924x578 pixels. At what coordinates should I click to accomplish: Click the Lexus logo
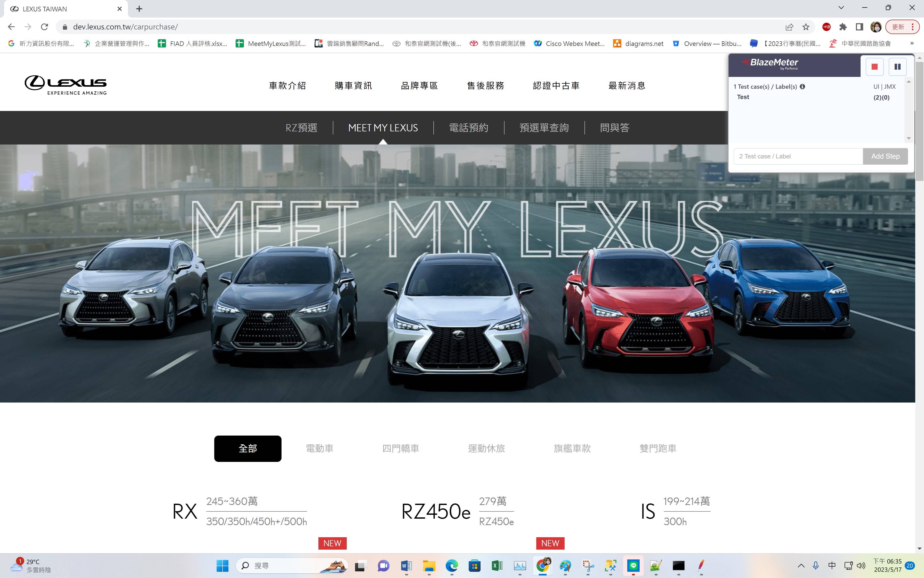[66, 85]
